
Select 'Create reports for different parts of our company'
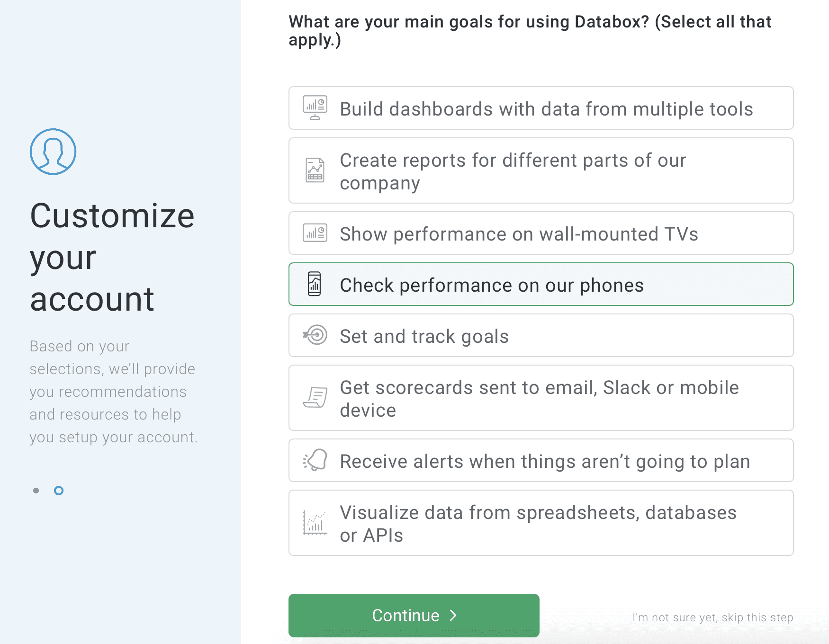tap(540, 170)
